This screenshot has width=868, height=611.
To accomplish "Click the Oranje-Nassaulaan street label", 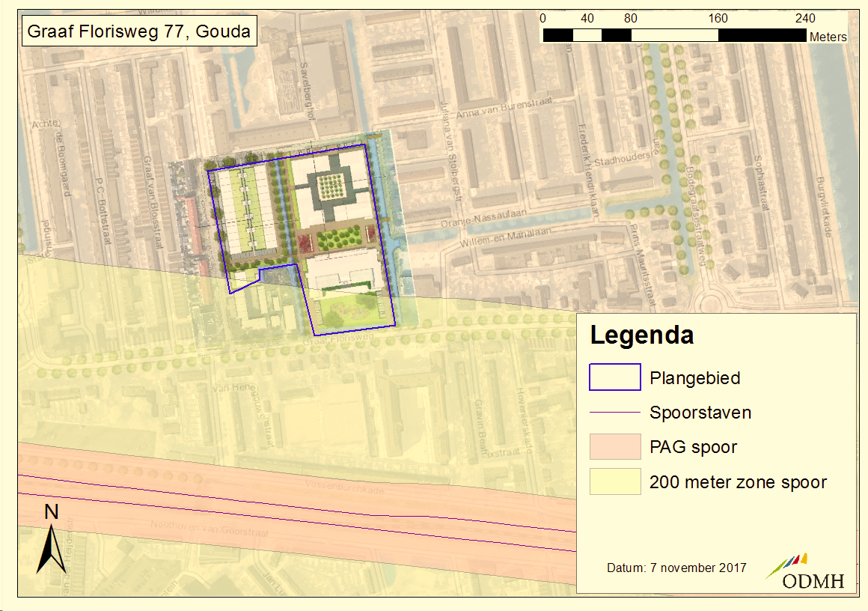I will pos(486,218).
